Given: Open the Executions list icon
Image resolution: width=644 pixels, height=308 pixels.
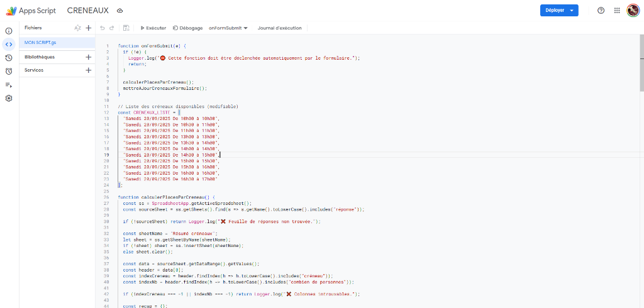Looking at the screenshot, I should pyautogui.click(x=9, y=85).
